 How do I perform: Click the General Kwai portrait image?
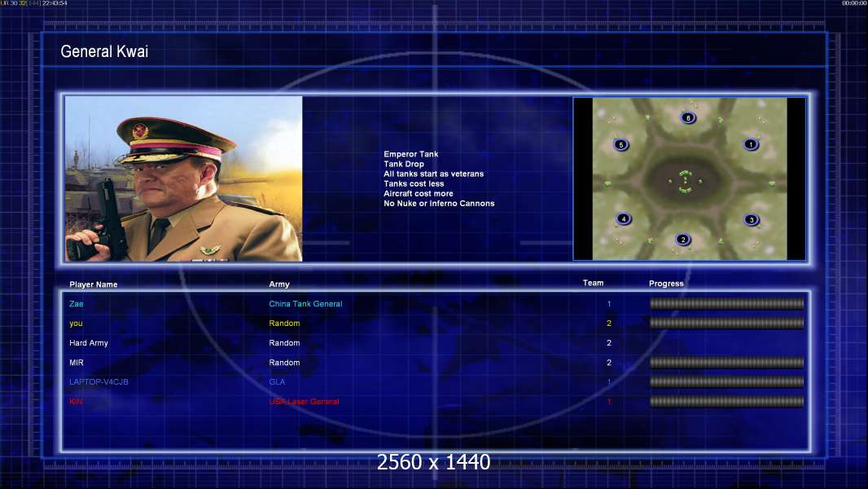pos(184,178)
